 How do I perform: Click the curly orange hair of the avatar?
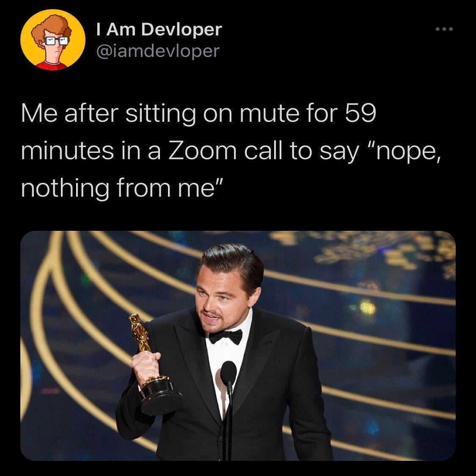point(51,28)
